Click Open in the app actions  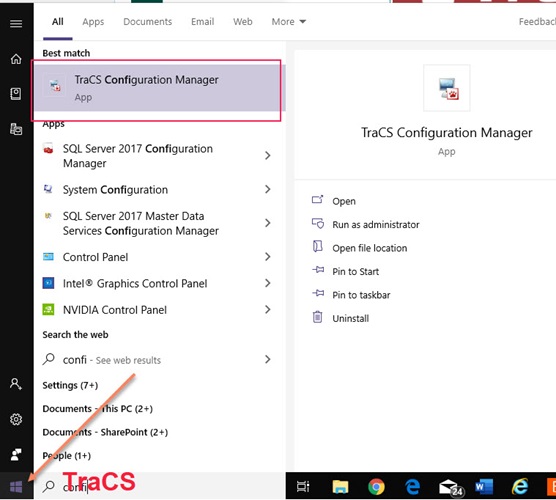344,201
